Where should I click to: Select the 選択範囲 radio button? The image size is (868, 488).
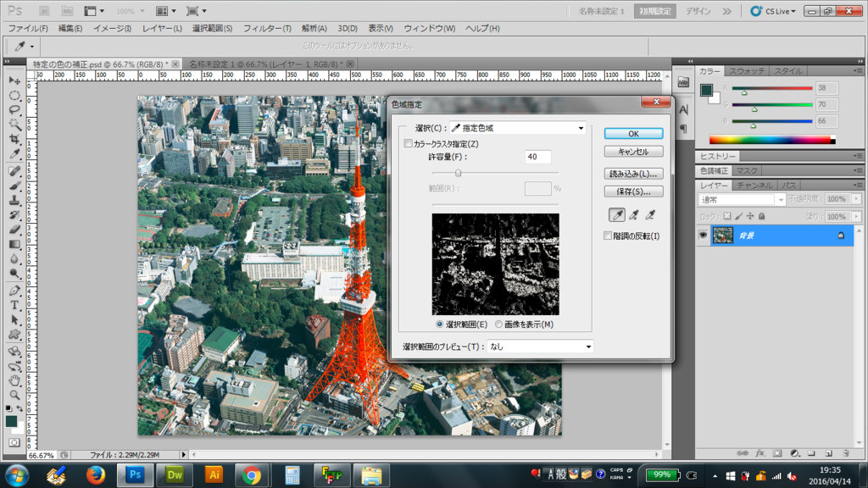440,324
